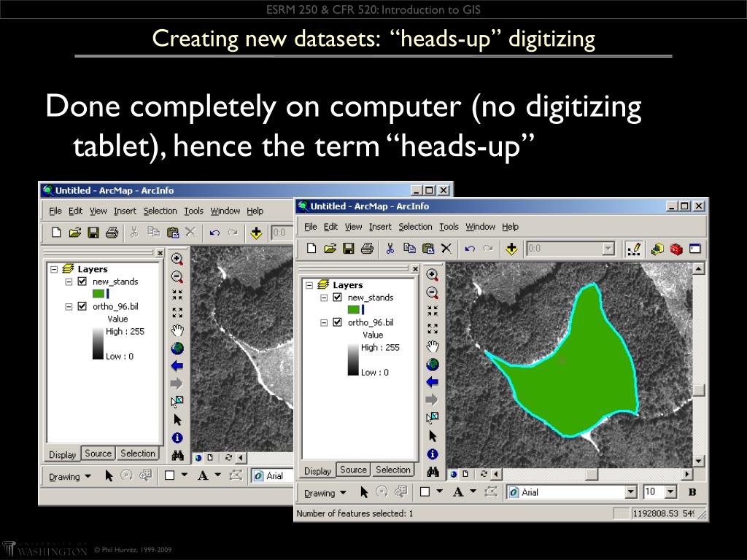Collapse new_stands legend in back window
The image size is (747, 560).
click(69, 281)
